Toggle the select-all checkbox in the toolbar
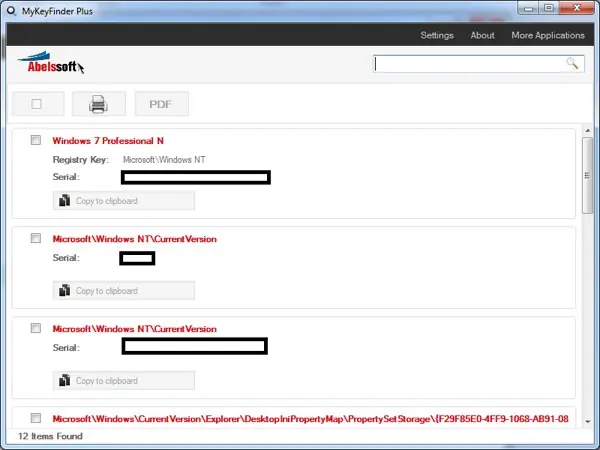The image size is (600, 450). (x=37, y=104)
